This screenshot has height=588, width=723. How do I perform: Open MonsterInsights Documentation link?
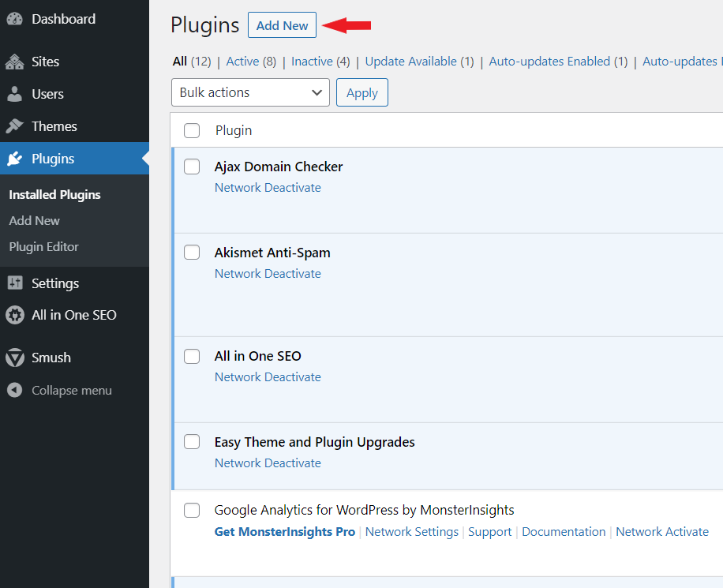pos(564,532)
